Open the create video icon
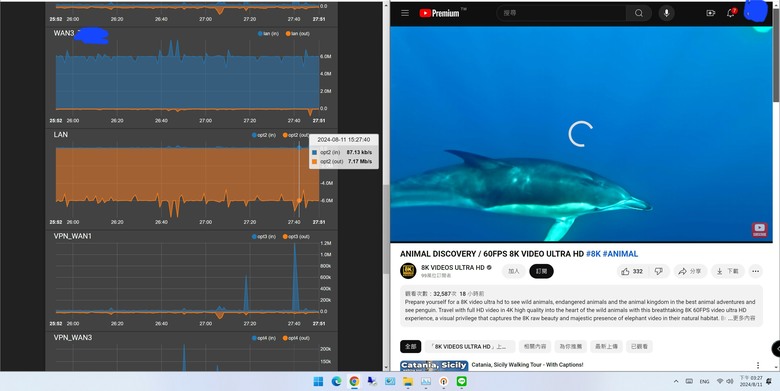 (710, 13)
